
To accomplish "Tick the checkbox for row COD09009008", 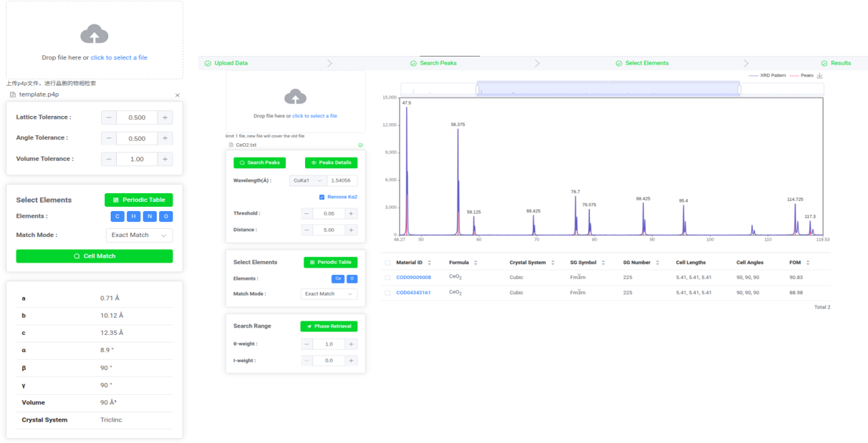I will coord(387,278).
